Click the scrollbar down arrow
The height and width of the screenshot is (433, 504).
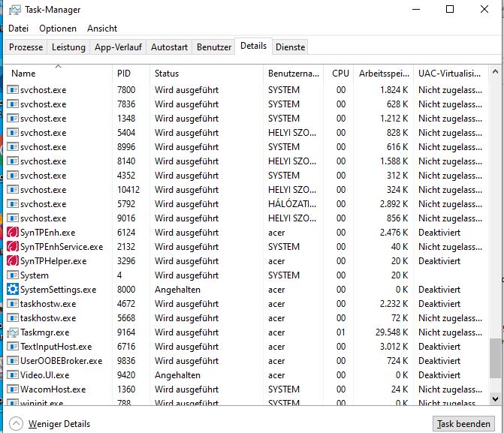point(495,399)
